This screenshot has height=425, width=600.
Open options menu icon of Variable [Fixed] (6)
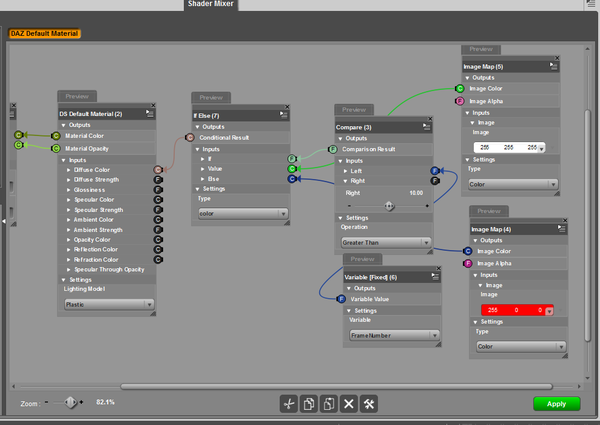[x=435, y=277]
